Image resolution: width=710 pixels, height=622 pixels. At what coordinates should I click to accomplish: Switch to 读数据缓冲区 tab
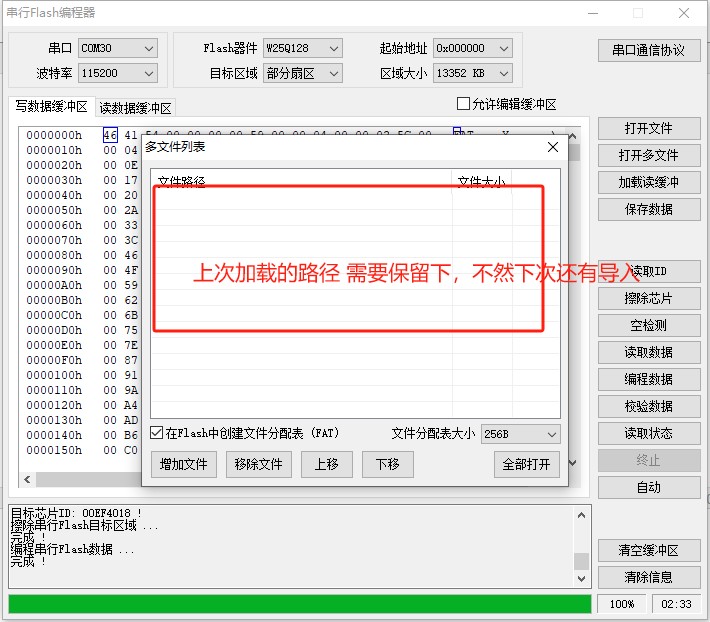[x=135, y=108]
